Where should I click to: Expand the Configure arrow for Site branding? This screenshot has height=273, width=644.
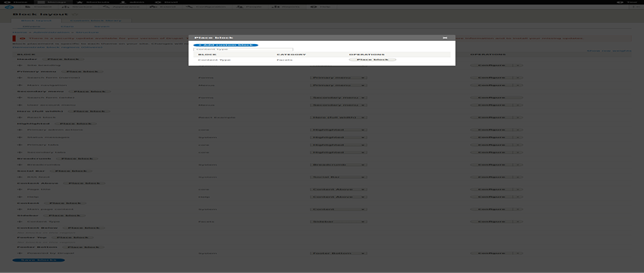518,65
